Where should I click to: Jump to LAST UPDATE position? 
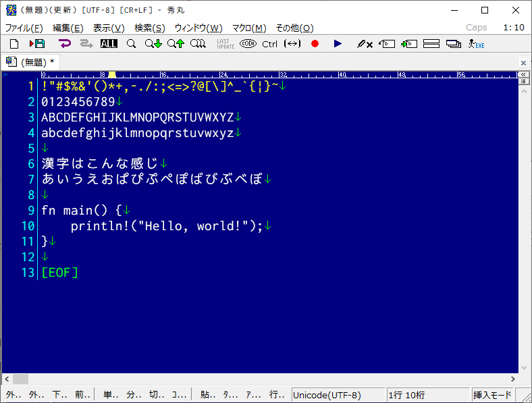[x=225, y=44]
